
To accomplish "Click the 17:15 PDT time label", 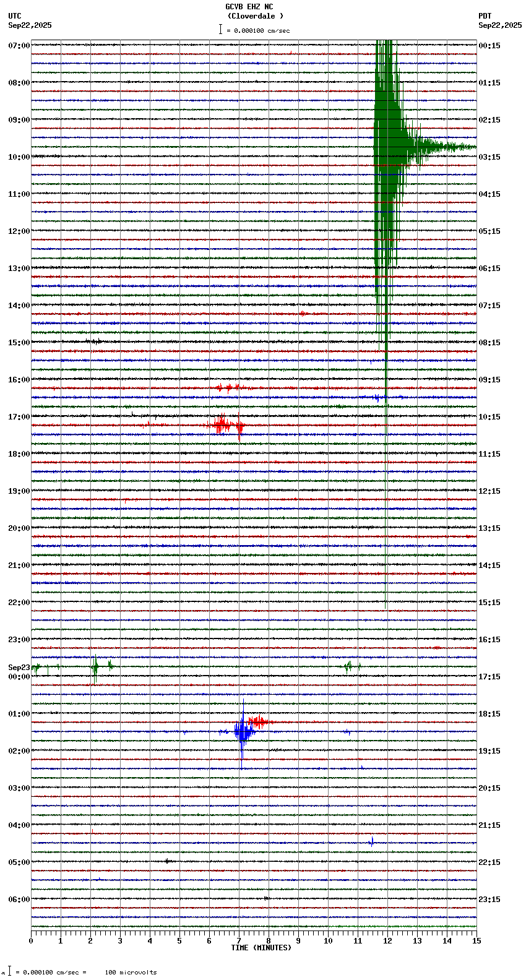I will coord(489,677).
